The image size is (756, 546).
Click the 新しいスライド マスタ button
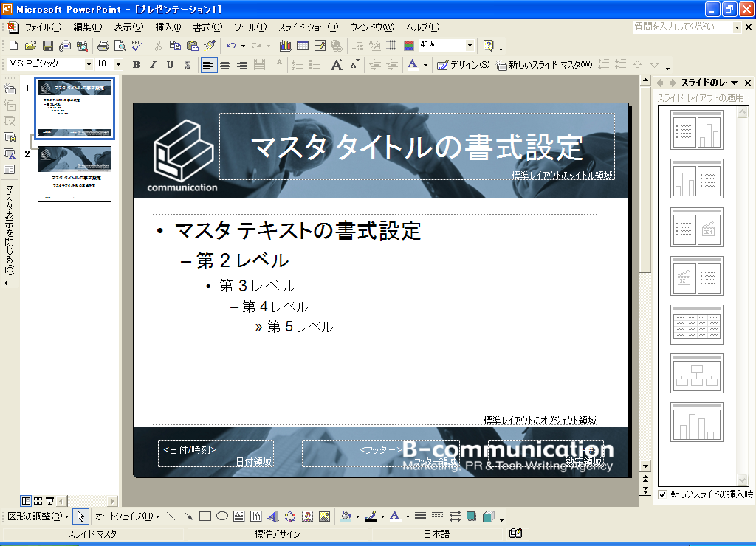(x=545, y=65)
